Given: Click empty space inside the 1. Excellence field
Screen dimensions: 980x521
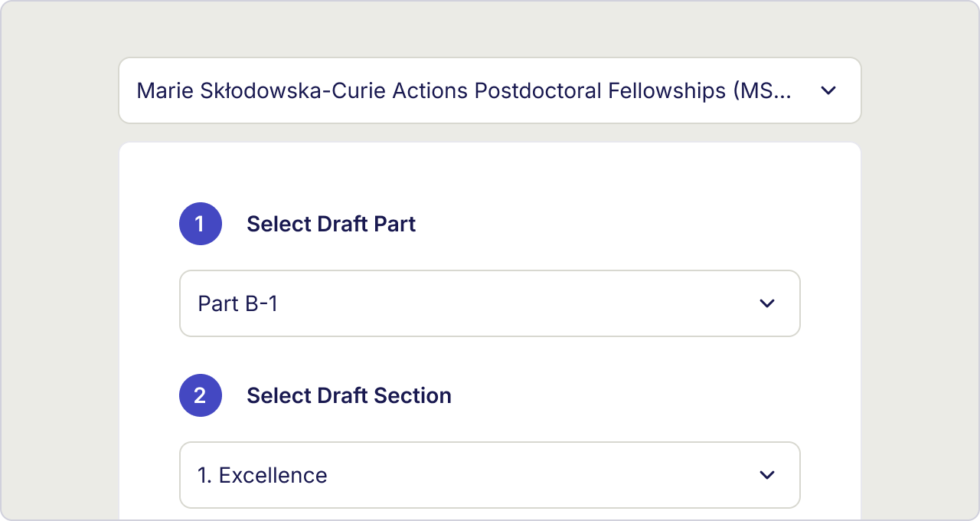Looking at the screenshot, I should 536,475.
